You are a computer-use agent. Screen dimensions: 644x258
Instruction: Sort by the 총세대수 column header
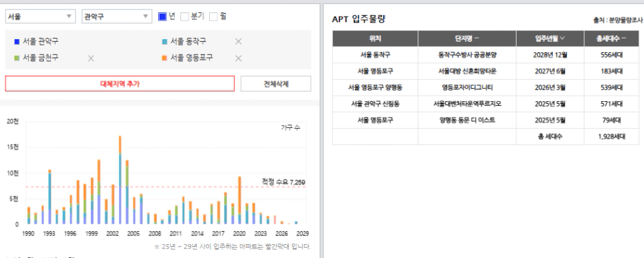612,39
